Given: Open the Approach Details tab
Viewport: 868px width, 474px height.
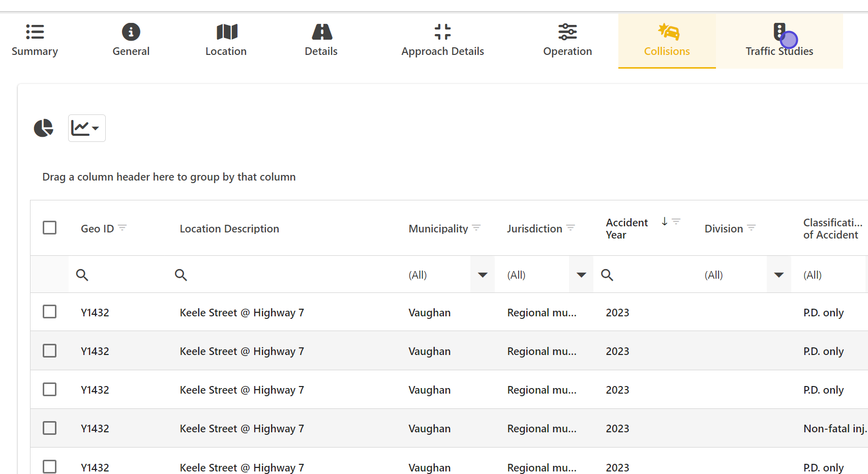Looking at the screenshot, I should click(442, 41).
